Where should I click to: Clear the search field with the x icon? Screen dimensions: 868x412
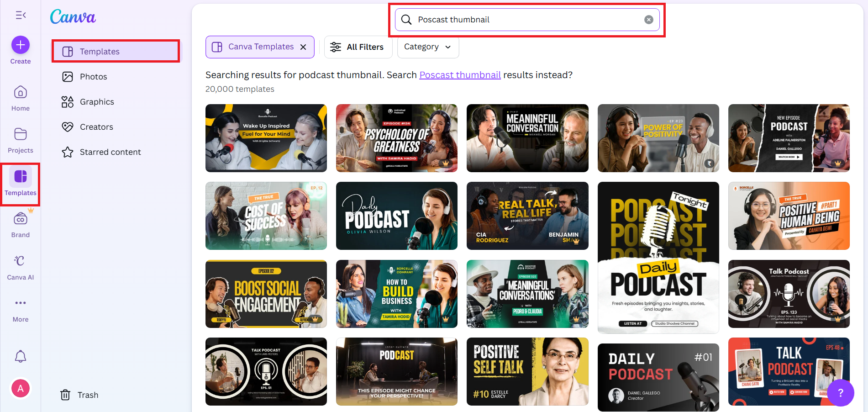[649, 19]
